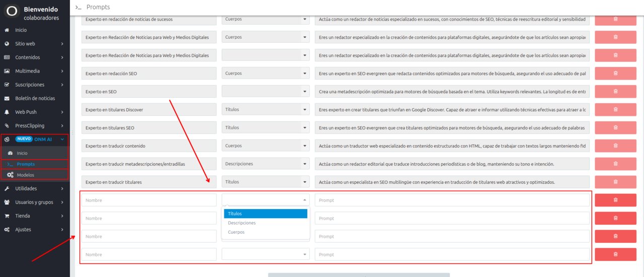Click the users icon for Usuarios y grupos
Image resolution: width=644 pixels, height=277 pixels.
tap(7, 202)
